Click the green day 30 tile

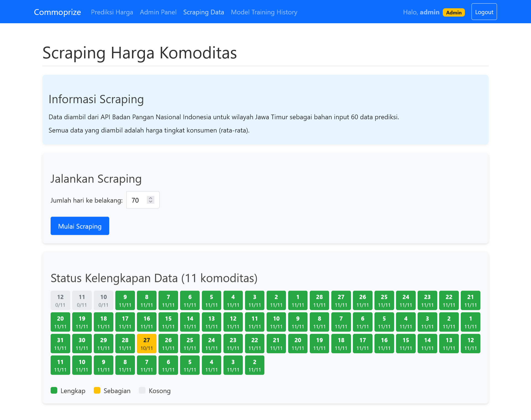(82, 344)
